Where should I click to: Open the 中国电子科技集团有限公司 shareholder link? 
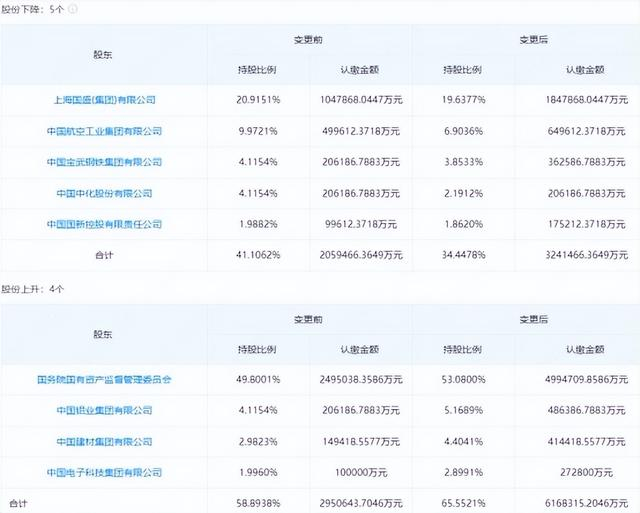(x=104, y=473)
